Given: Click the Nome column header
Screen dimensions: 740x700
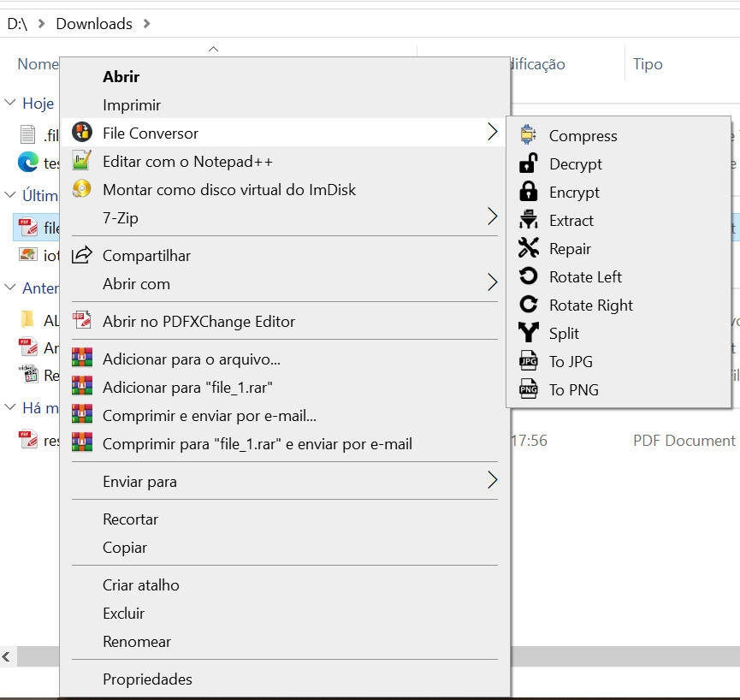Looking at the screenshot, I should (x=38, y=63).
